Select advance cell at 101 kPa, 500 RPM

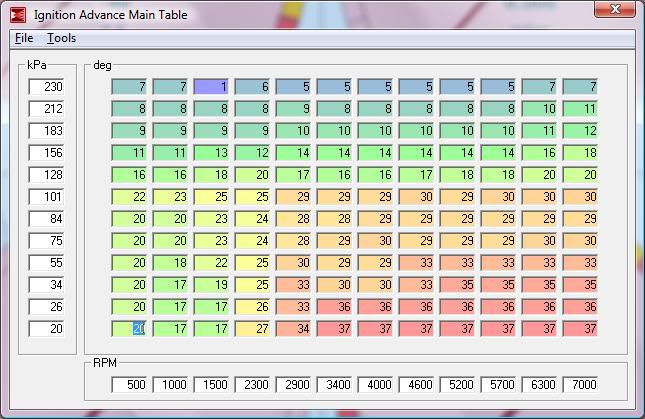click(129, 197)
